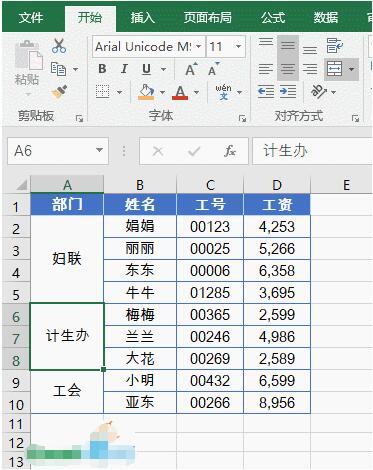This screenshot has height=470, width=373.
Task: Open the fill color dropdown arrow
Action: pos(162,92)
